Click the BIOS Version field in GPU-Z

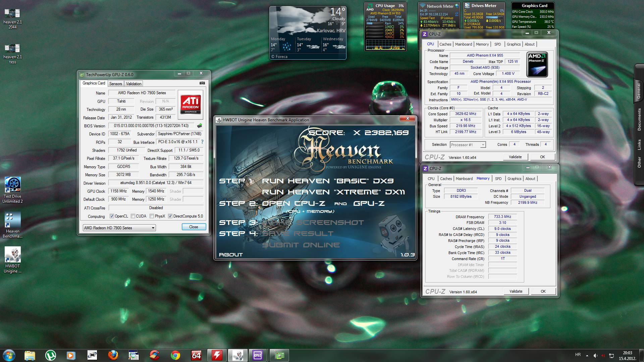(x=152, y=126)
